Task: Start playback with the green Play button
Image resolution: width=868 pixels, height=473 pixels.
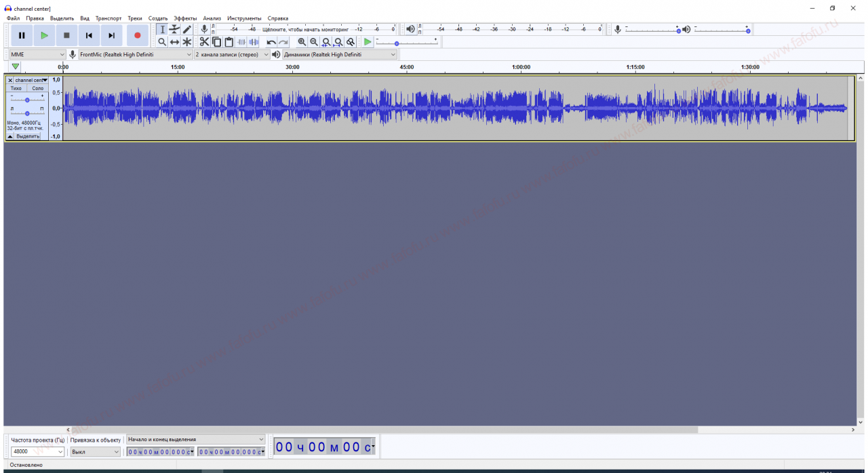Action: [44, 35]
